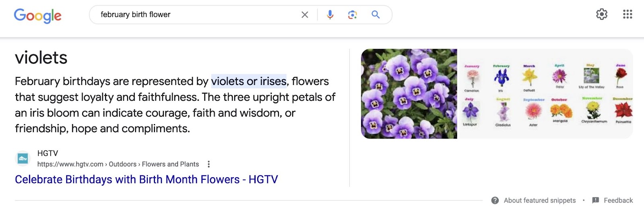Click the question mark help icon
Screen dimensions: 644x222
pos(495,201)
